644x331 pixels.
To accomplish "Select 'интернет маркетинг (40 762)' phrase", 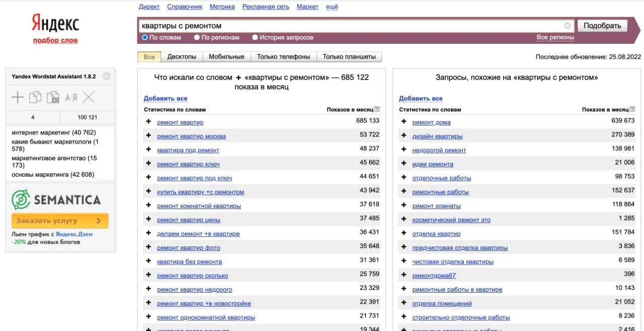I will (54, 133).
